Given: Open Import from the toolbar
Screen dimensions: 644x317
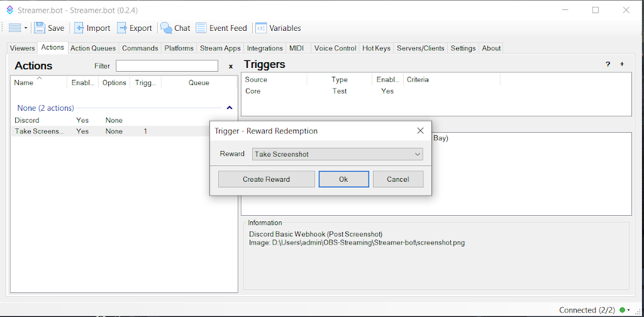Looking at the screenshot, I should [x=79, y=28].
